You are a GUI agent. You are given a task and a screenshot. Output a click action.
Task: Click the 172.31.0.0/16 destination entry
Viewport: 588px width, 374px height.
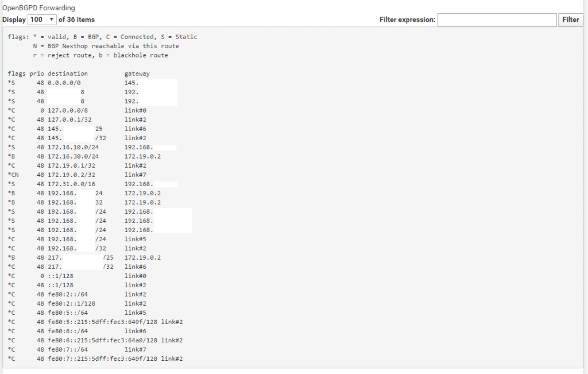(x=72, y=184)
